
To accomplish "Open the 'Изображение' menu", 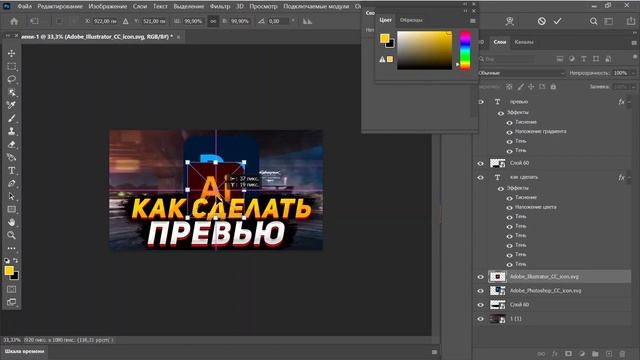I will [108, 7].
